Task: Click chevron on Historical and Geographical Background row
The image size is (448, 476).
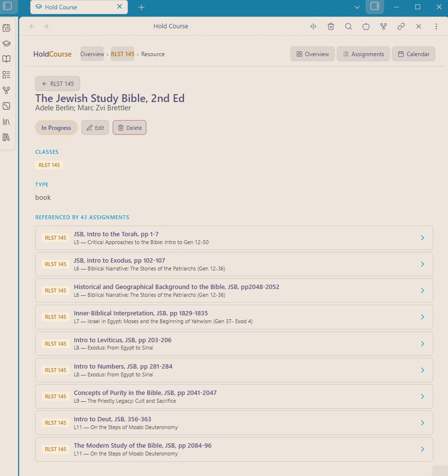Action: point(423,291)
